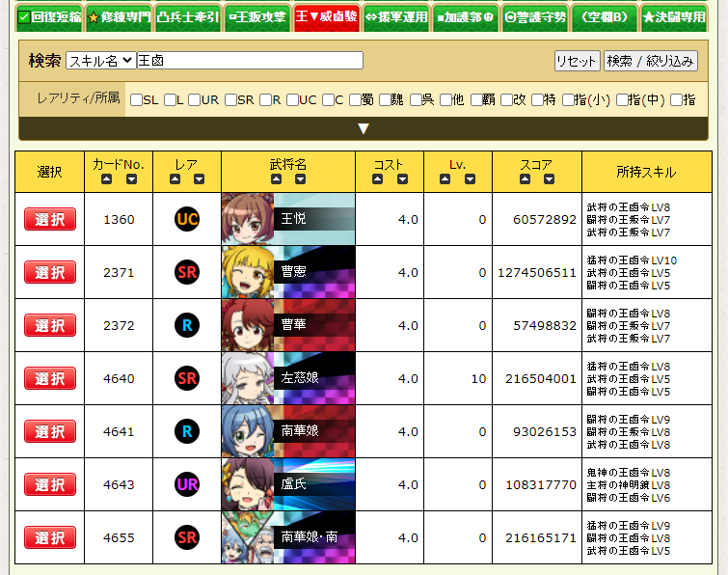Image resolution: width=728 pixels, height=575 pixels.
Task: Open 曹憲 character portrait
Action: pyautogui.click(x=248, y=272)
